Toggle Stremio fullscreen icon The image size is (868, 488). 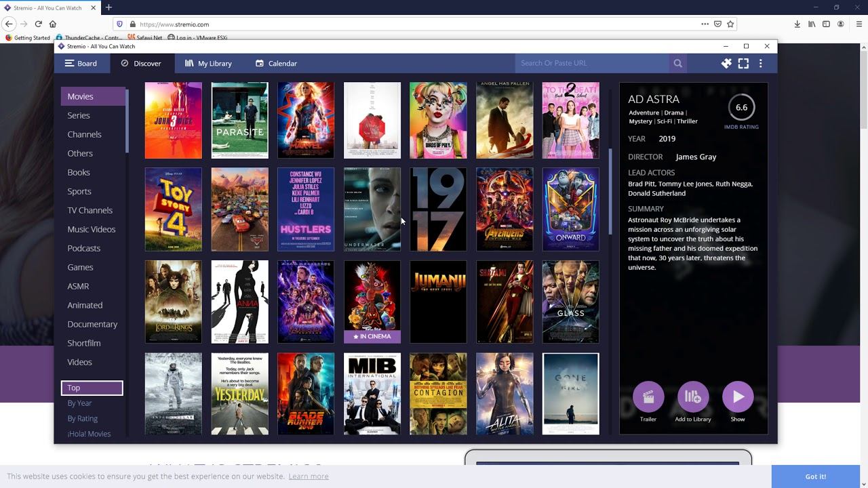(x=743, y=63)
